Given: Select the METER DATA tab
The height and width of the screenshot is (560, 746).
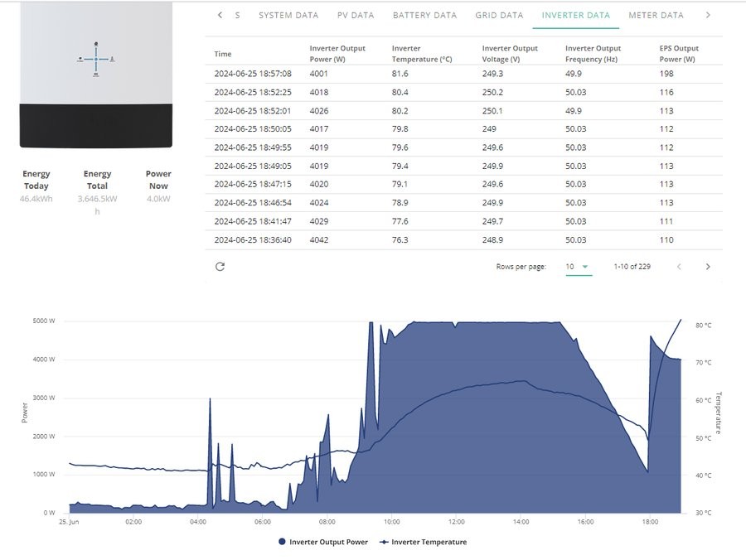Looking at the screenshot, I should [x=656, y=15].
